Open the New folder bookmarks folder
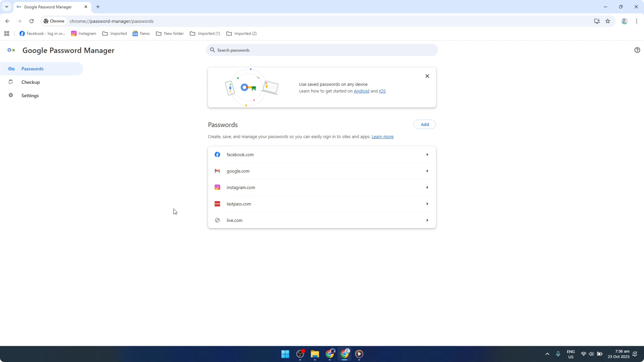This screenshot has height=362, width=644. click(x=170, y=33)
